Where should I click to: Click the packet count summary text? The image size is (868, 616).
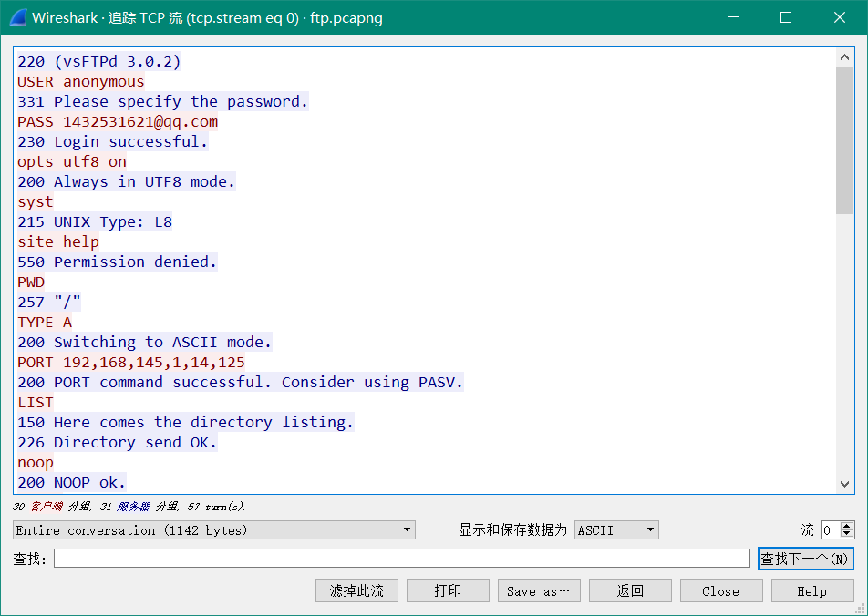point(129,507)
